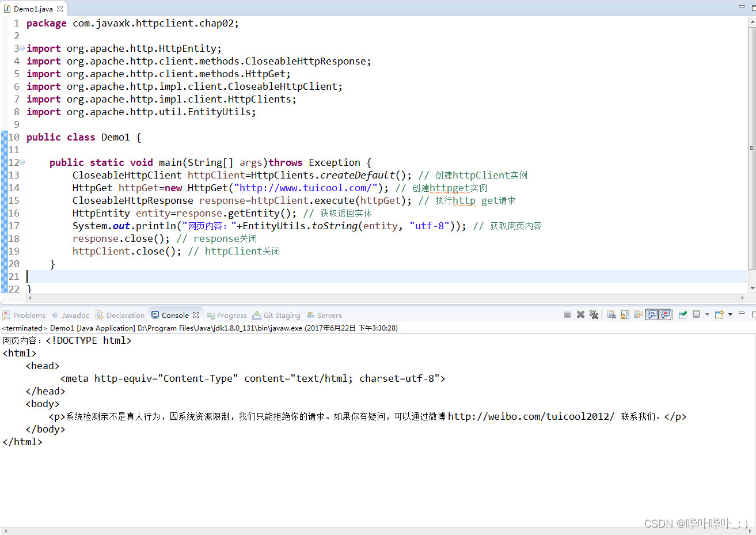Select Scroll Lock in the Console toolbar
Image resolution: width=756 pixels, height=535 pixels.
pyautogui.click(x=625, y=314)
